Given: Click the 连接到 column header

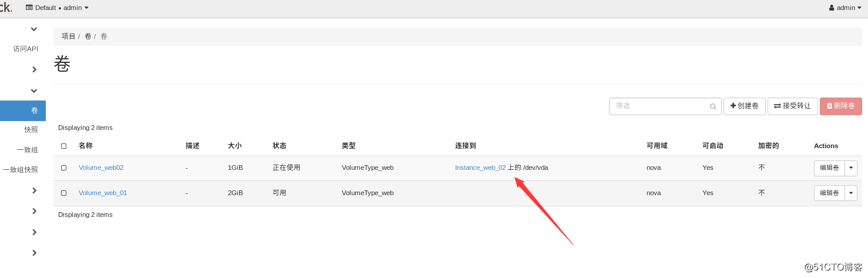Looking at the screenshot, I should coord(466,146).
